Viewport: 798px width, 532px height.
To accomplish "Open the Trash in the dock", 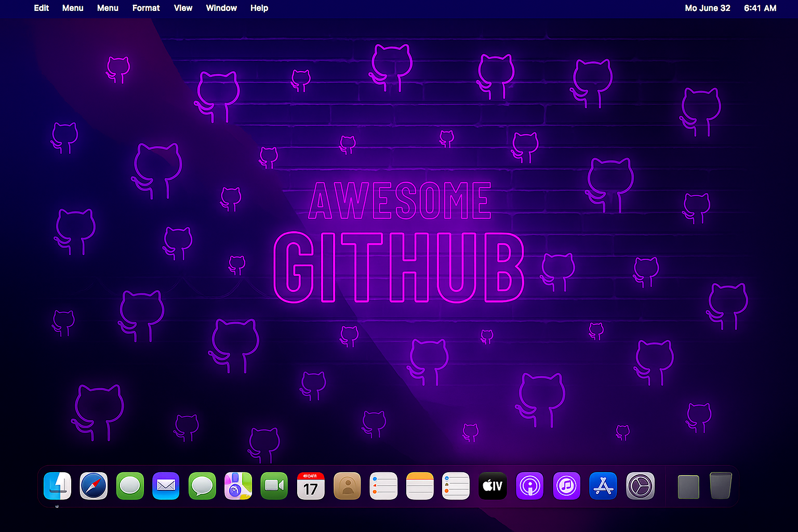I will 721,486.
